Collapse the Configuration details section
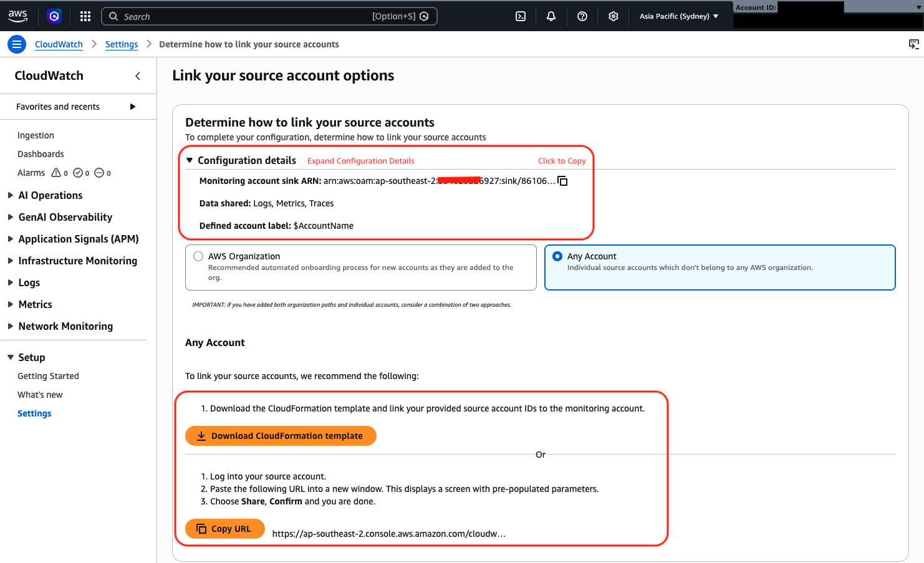The width and height of the screenshot is (924, 563). click(x=190, y=160)
